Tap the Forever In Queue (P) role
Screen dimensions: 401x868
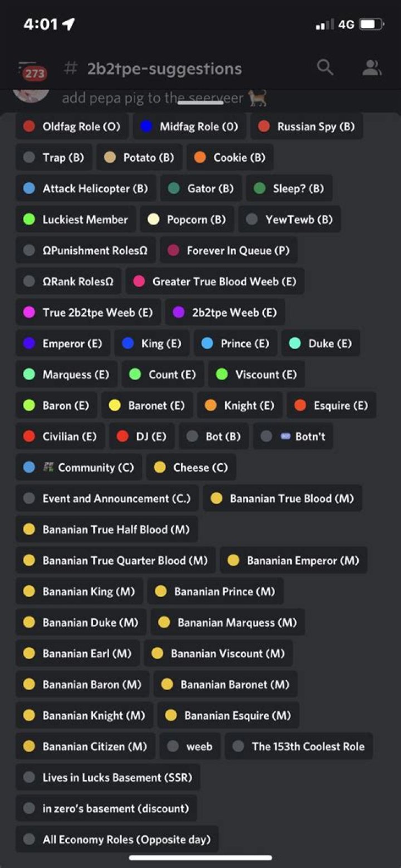[228, 250]
